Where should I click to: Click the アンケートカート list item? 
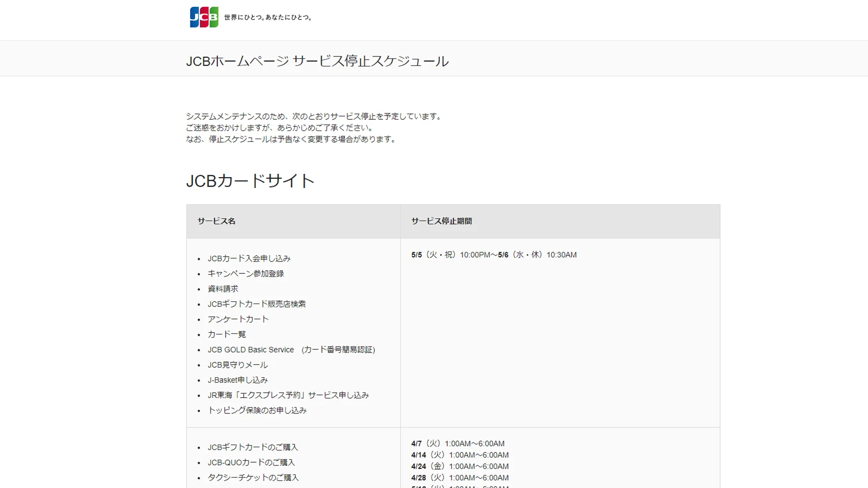[x=238, y=319]
